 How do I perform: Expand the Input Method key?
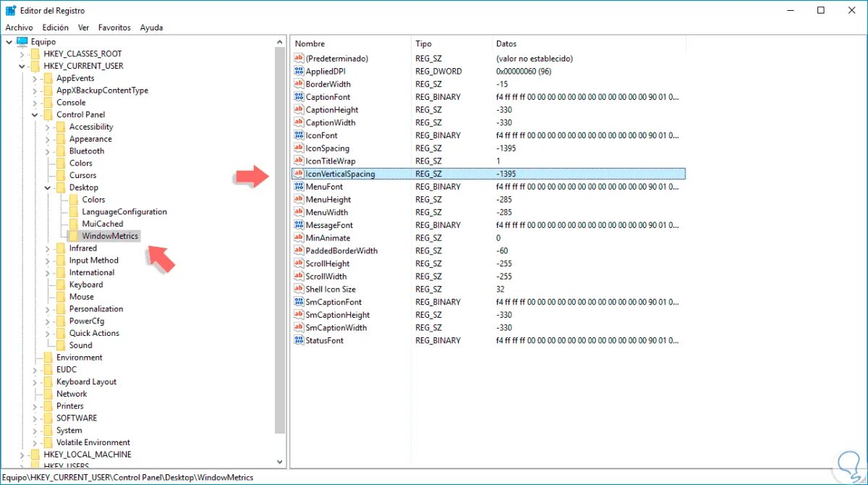pyautogui.click(x=48, y=261)
